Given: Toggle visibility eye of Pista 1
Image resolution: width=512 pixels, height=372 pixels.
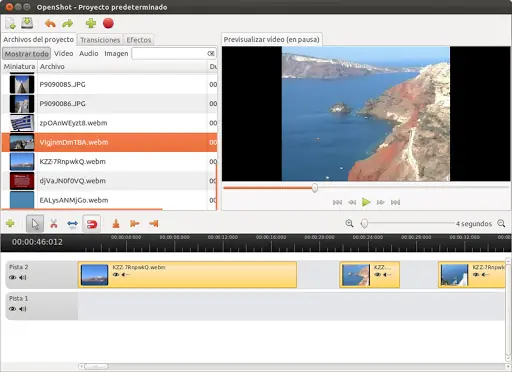Looking at the screenshot, I should tap(13, 309).
